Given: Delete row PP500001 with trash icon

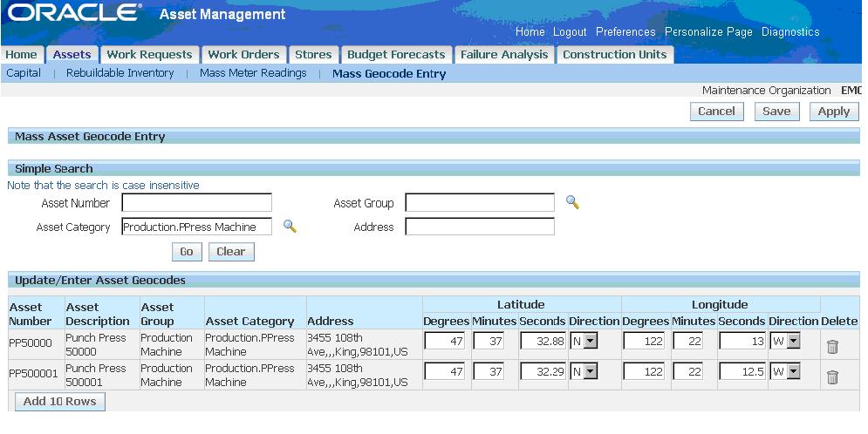Looking at the screenshot, I should click(832, 377).
